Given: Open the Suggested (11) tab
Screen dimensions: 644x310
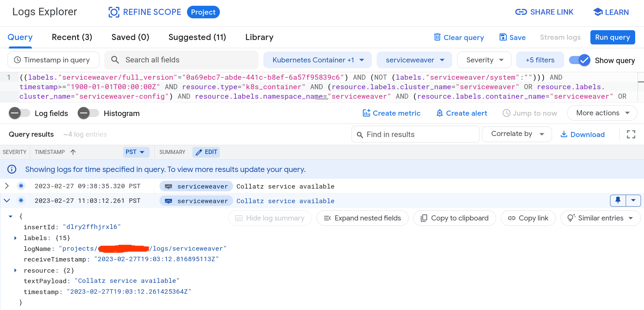Looking at the screenshot, I should coord(197,37).
